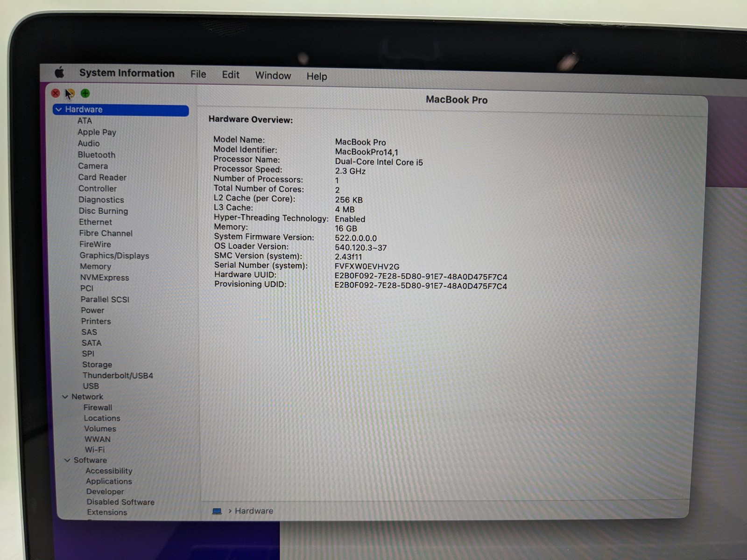This screenshot has height=560, width=747.
Task: Select Disabled Software in the sidebar
Action: coord(120,502)
